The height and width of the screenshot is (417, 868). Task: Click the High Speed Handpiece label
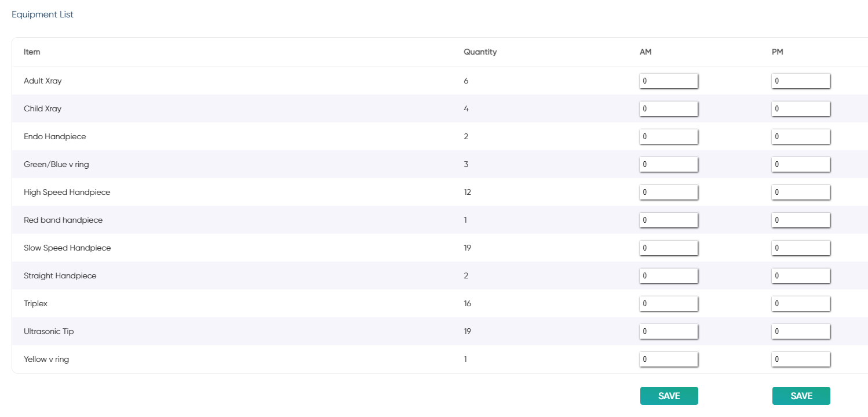click(x=67, y=193)
